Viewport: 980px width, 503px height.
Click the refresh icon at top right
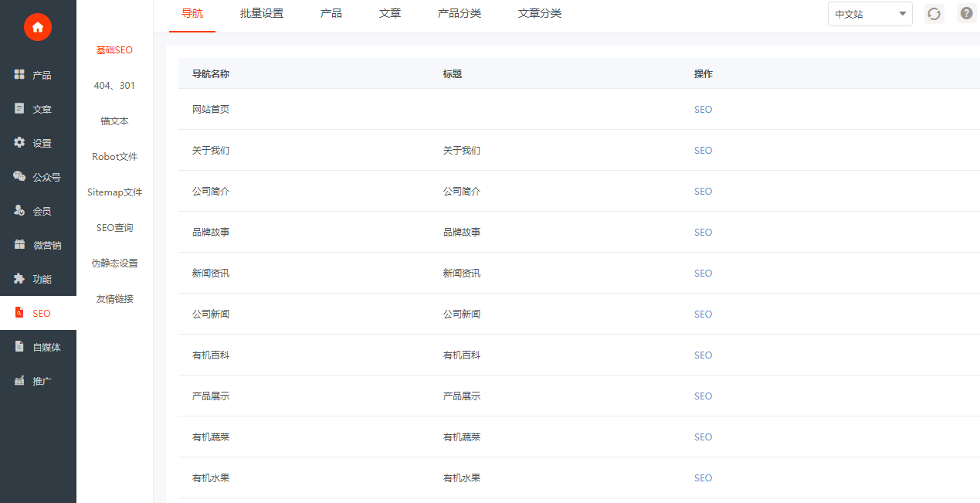click(934, 14)
